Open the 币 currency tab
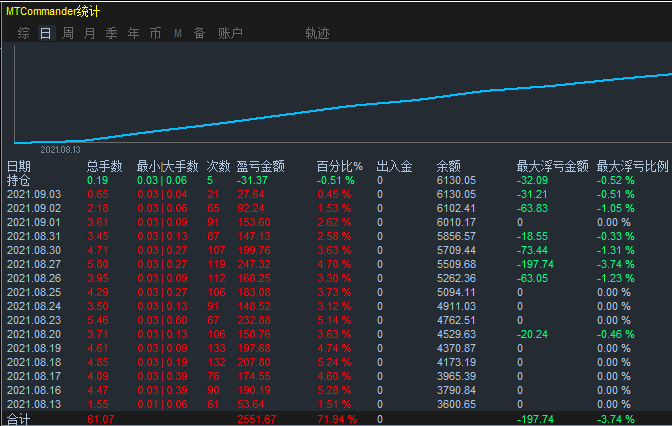 pyautogui.click(x=155, y=33)
